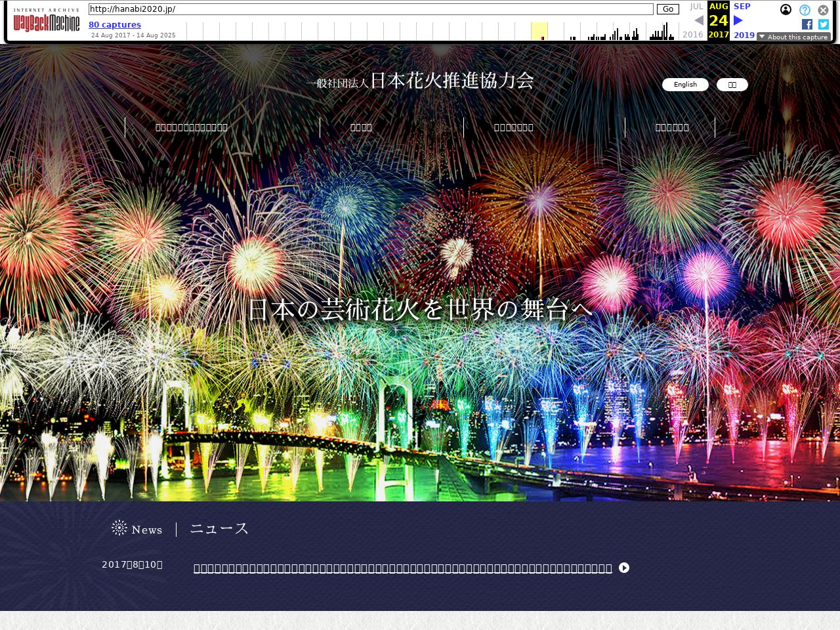This screenshot has height=630, width=840.
Task: Click the highlighted yellow year on the capture timeline
Action: coord(539,31)
